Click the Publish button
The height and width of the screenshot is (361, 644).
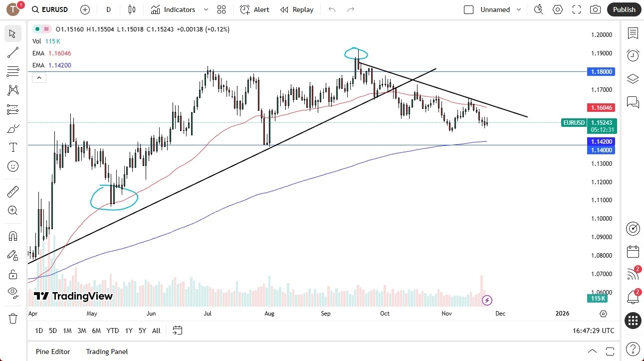tap(624, 9)
